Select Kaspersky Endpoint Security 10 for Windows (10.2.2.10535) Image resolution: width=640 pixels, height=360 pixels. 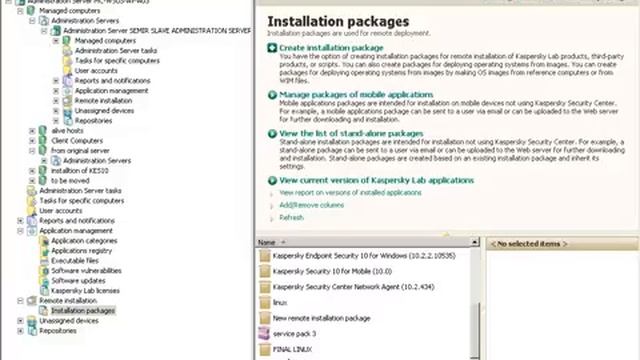[364, 256]
